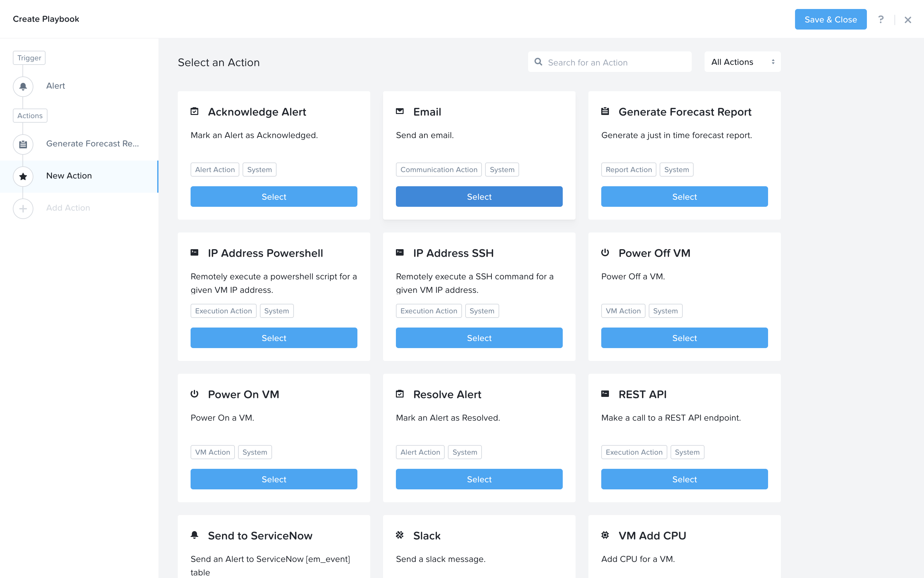Click System tag on Acknowledge Alert card

(259, 170)
